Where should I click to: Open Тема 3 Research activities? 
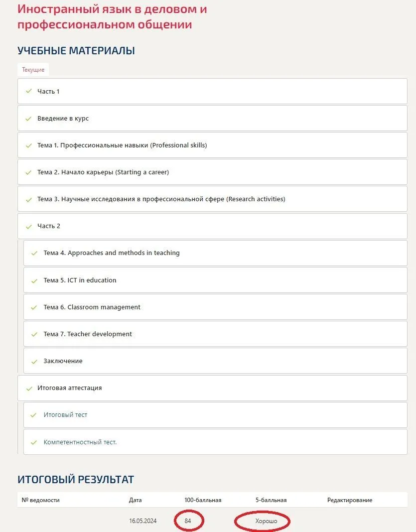161,199
